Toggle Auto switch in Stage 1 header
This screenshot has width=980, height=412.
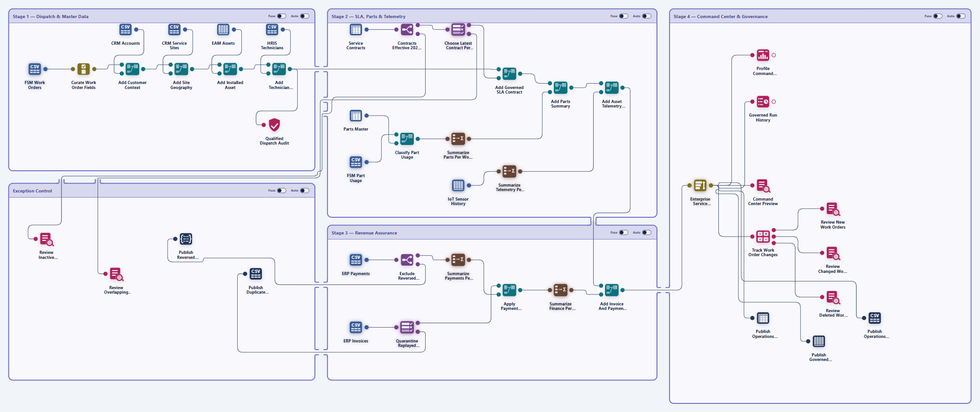pos(305,16)
